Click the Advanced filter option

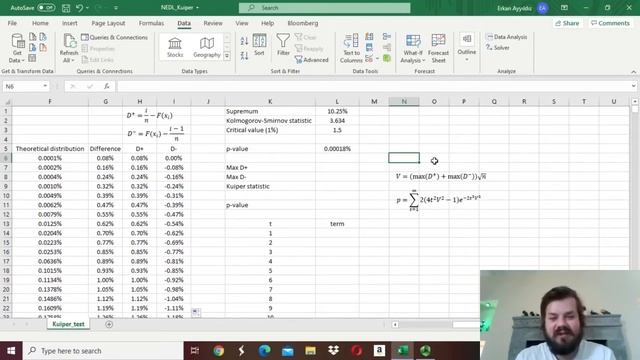(x=312, y=60)
